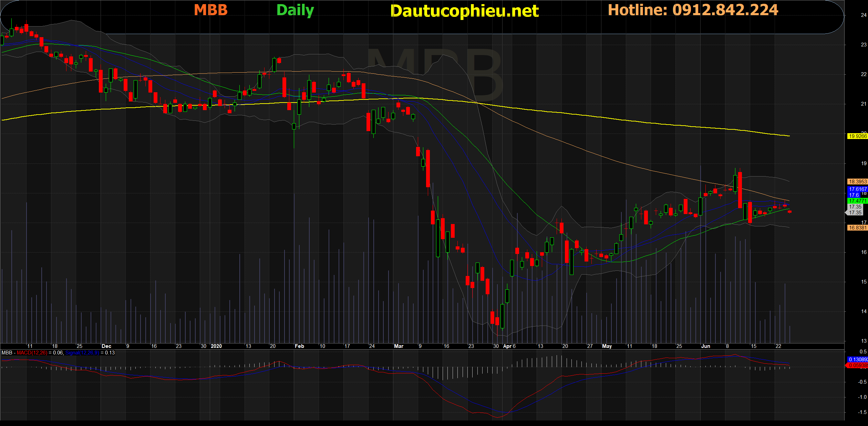The height and width of the screenshot is (426, 868).
Task: Click the MBB ticker title
Action: click(211, 10)
